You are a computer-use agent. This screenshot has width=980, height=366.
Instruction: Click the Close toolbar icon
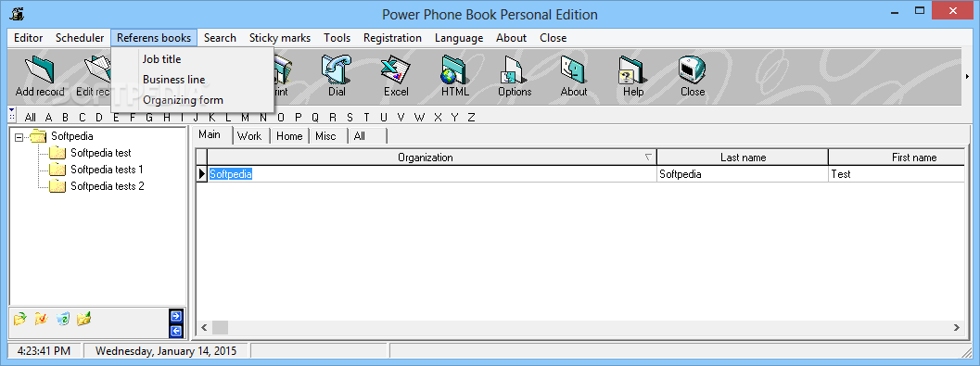693,69
